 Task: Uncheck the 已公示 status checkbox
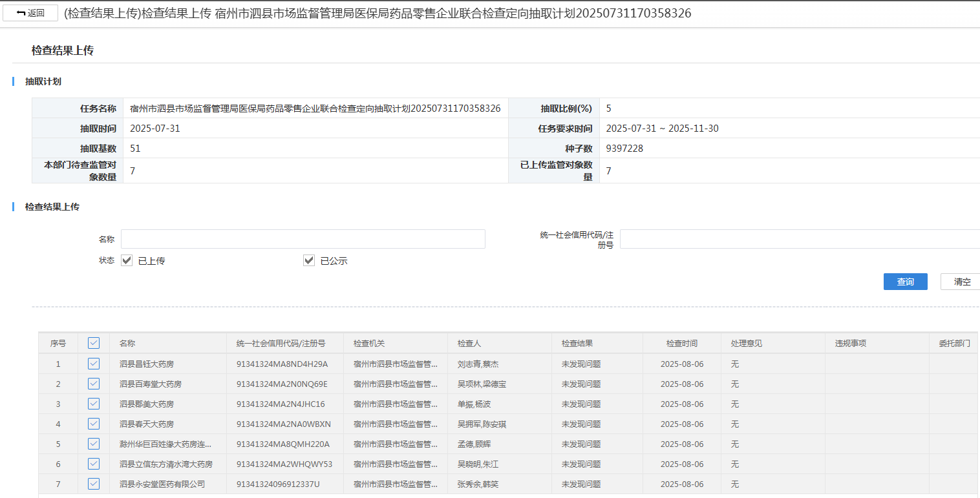(x=309, y=260)
